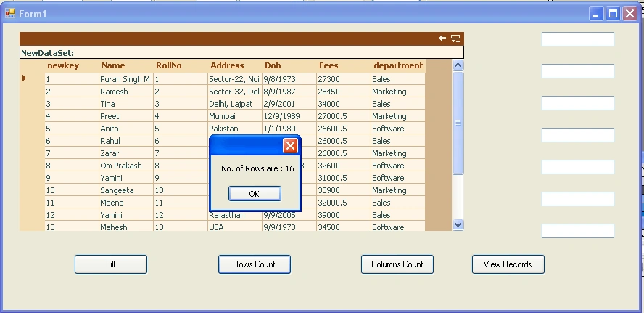Viewport: 644px width, 313px height.
Task: Click the last text box on the right
Action: pyautogui.click(x=578, y=231)
